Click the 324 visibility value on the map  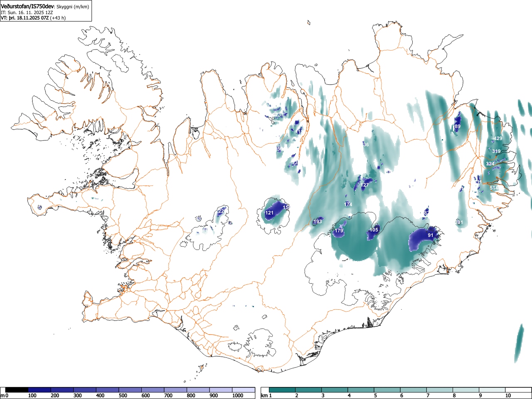[x=490, y=164]
